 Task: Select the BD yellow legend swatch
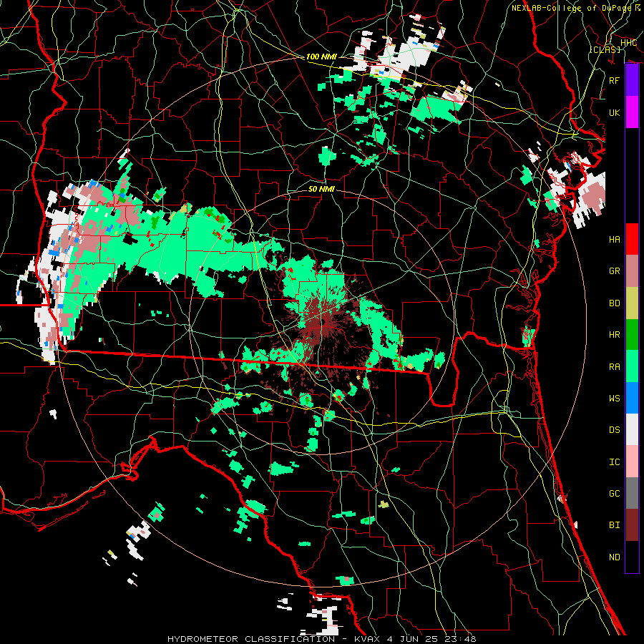pyautogui.click(x=632, y=303)
